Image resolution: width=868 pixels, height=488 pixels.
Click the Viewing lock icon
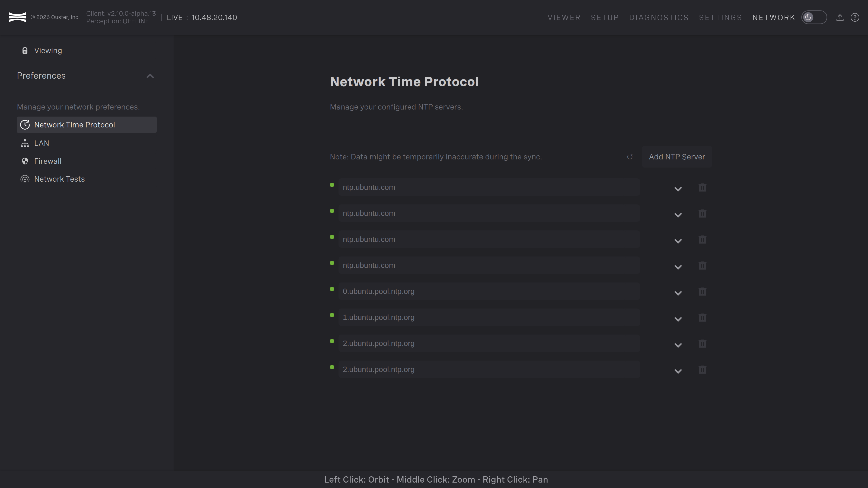tap(25, 50)
